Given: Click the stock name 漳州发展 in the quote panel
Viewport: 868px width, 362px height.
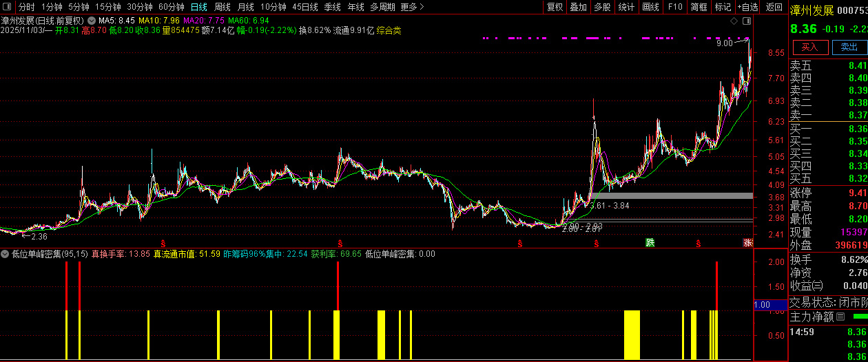Looking at the screenshot, I should pos(812,10).
